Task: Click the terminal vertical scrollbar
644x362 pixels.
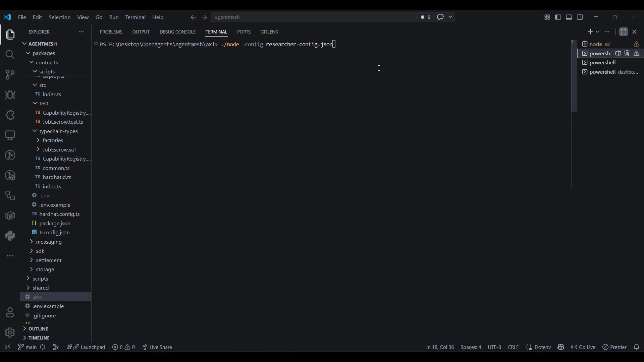Action: 574,76
